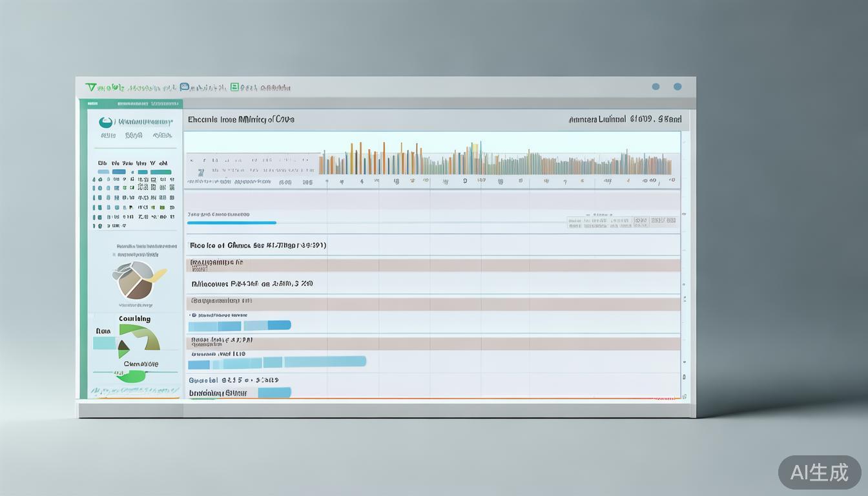Screen dimensions: 868x496
Task: Click the blue square icon in title bar
Action: click(x=185, y=87)
